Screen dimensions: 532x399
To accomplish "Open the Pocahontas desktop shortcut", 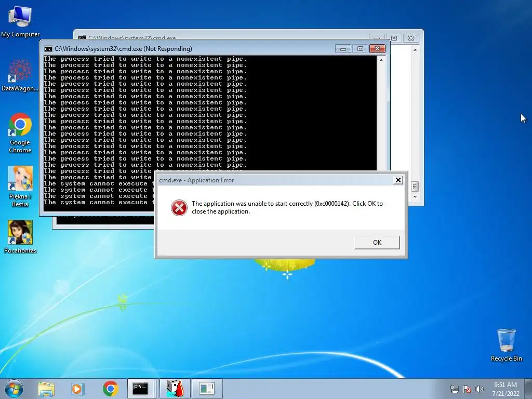I will point(20,237).
